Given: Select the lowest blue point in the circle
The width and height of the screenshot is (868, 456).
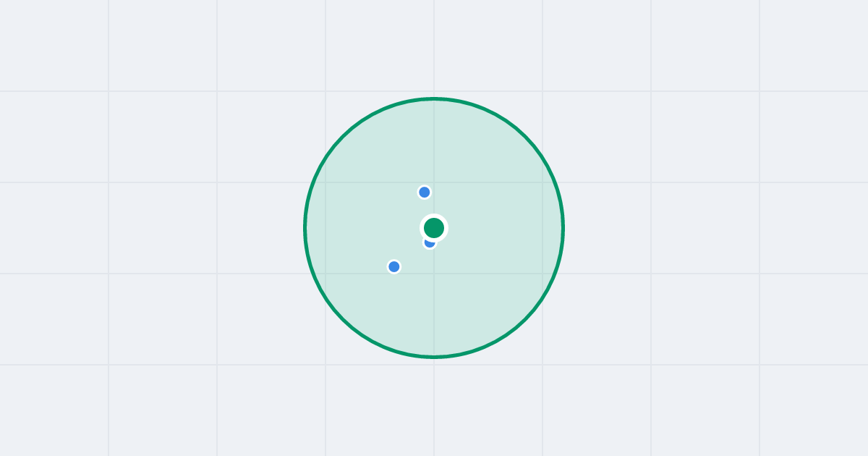Looking at the screenshot, I should click(x=394, y=266).
